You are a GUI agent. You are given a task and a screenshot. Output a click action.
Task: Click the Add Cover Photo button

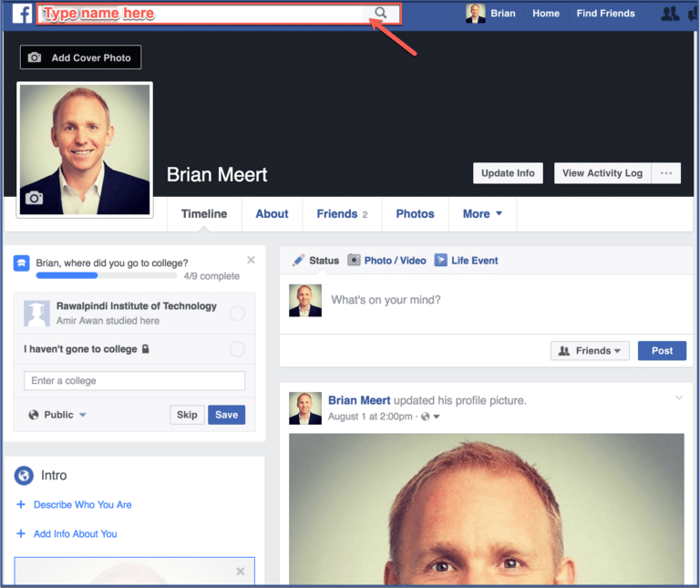[80, 57]
